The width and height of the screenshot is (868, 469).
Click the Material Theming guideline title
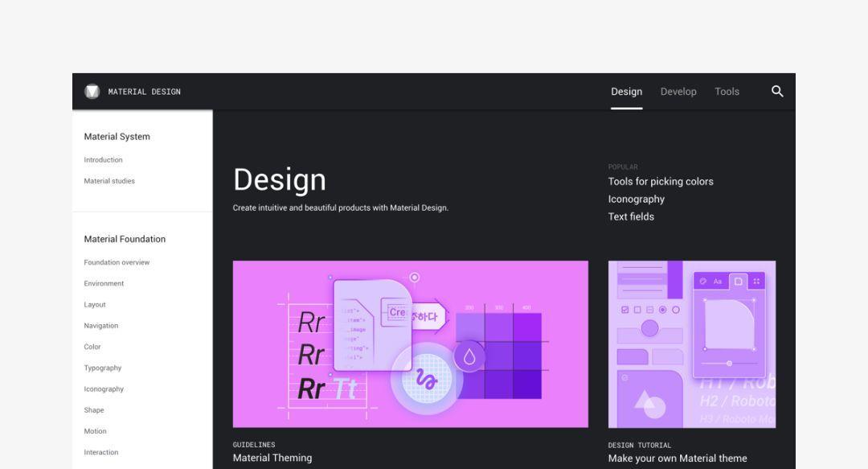(x=272, y=458)
